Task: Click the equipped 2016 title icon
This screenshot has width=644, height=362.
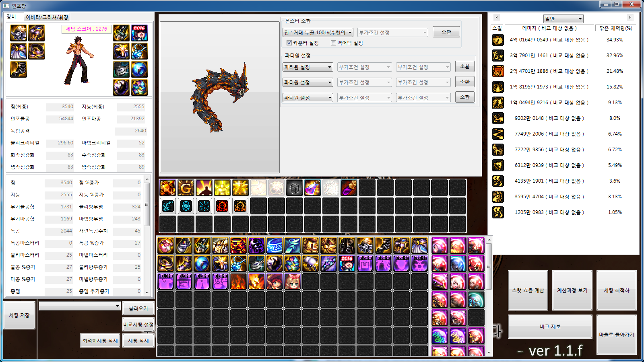Action: [139, 33]
